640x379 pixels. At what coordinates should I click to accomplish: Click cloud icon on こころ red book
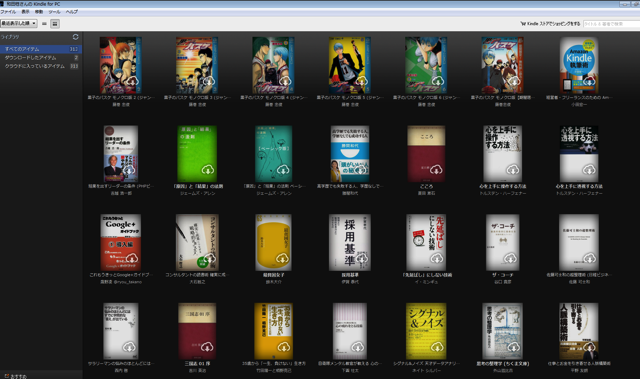click(436, 169)
